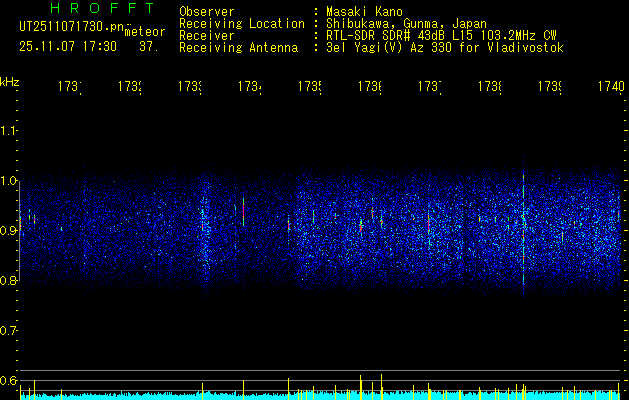Select antenna text 3el Yagi(V) Az 330 for Vladivostok

(445, 48)
